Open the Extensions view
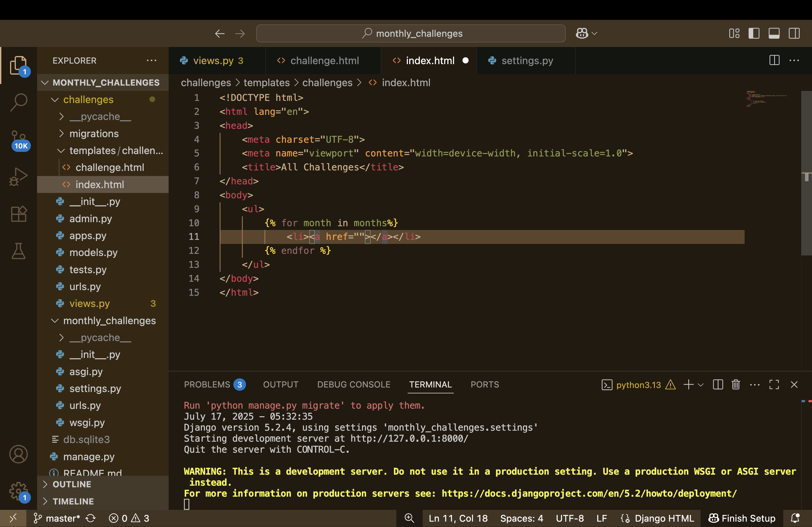This screenshot has width=812, height=527. tap(19, 214)
